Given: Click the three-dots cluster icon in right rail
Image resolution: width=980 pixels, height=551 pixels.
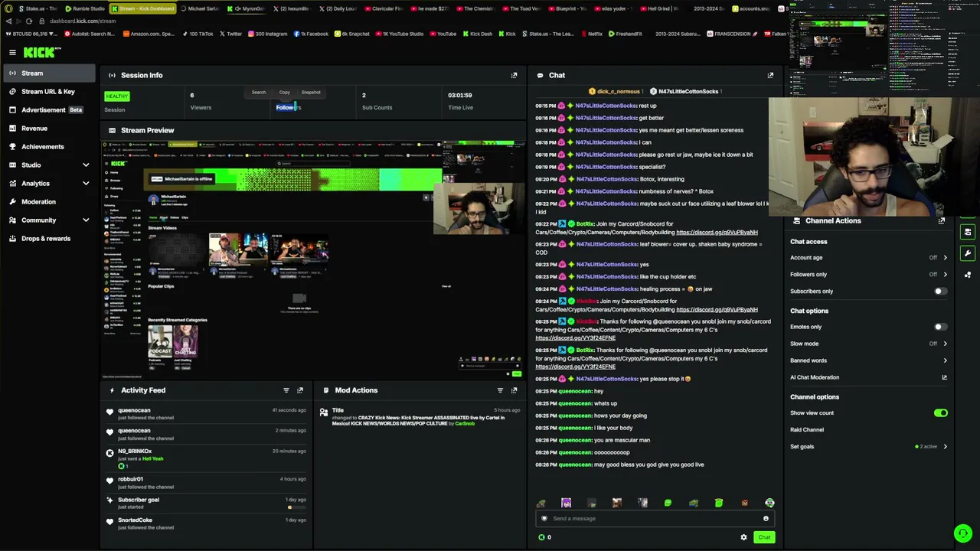Looking at the screenshot, I should (968, 275).
